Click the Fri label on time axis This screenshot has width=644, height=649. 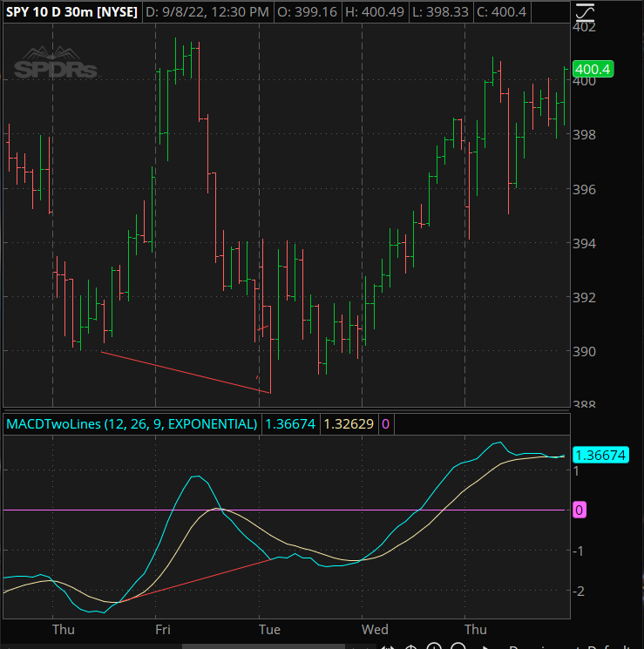click(163, 630)
